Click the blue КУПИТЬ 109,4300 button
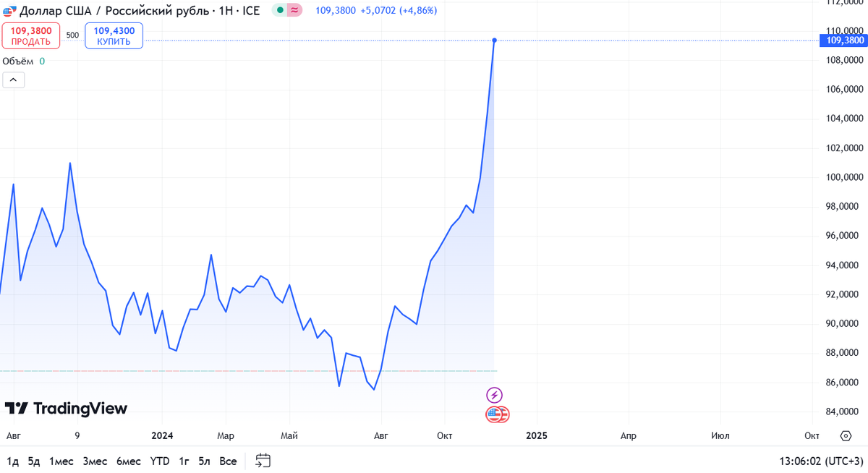This screenshot has width=868, height=473. pos(113,35)
